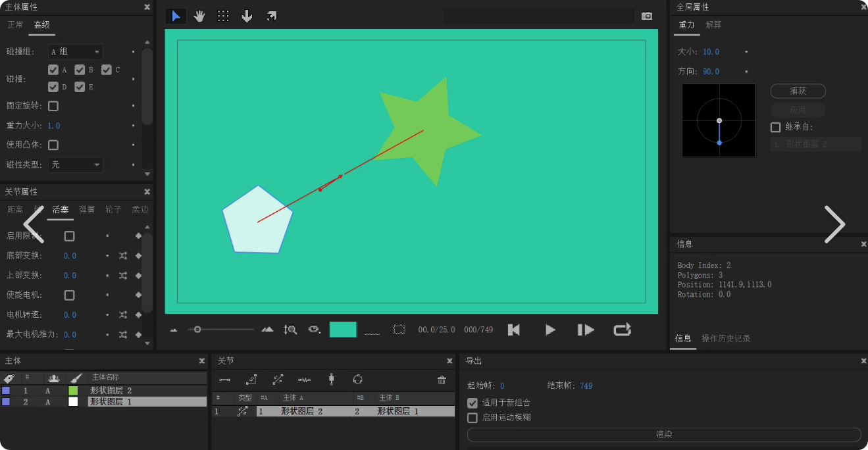
Task: Click the small mountain zoom-out icon
Action: click(x=174, y=330)
